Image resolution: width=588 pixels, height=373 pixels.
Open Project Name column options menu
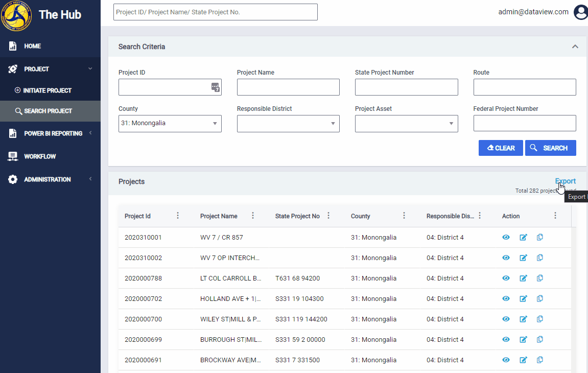pos(253,216)
